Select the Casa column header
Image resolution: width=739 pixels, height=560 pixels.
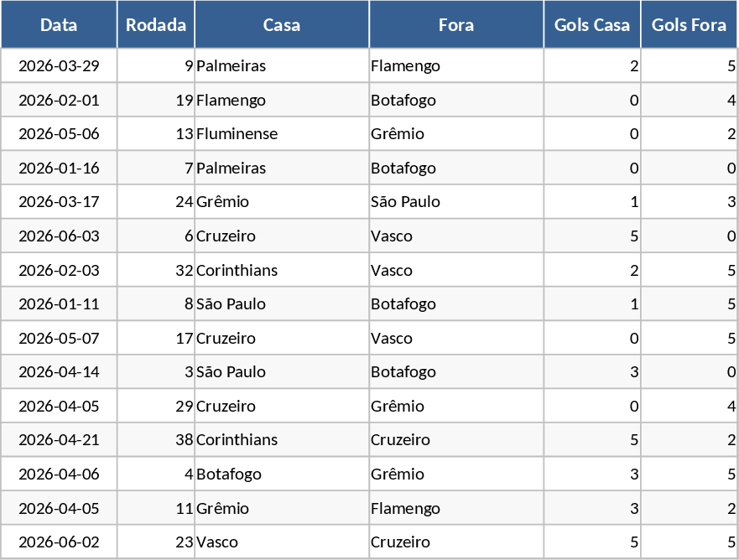point(282,24)
